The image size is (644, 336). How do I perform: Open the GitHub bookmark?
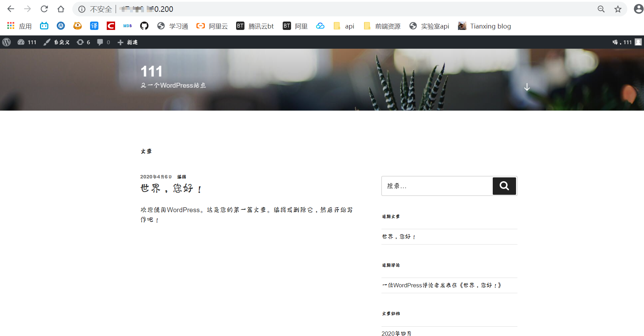144,26
